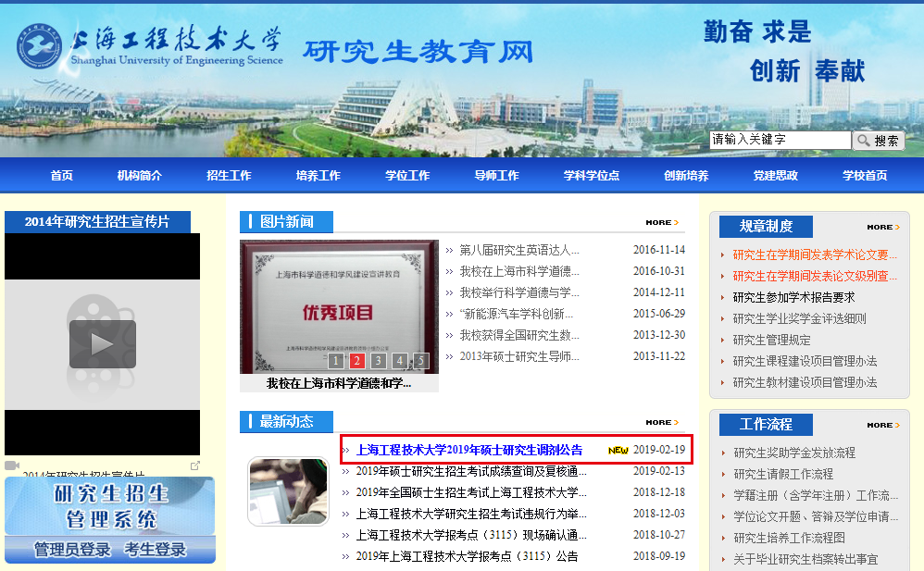Click the NEW badge beside the 调剂公告 item
The image size is (924, 571).
click(618, 450)
